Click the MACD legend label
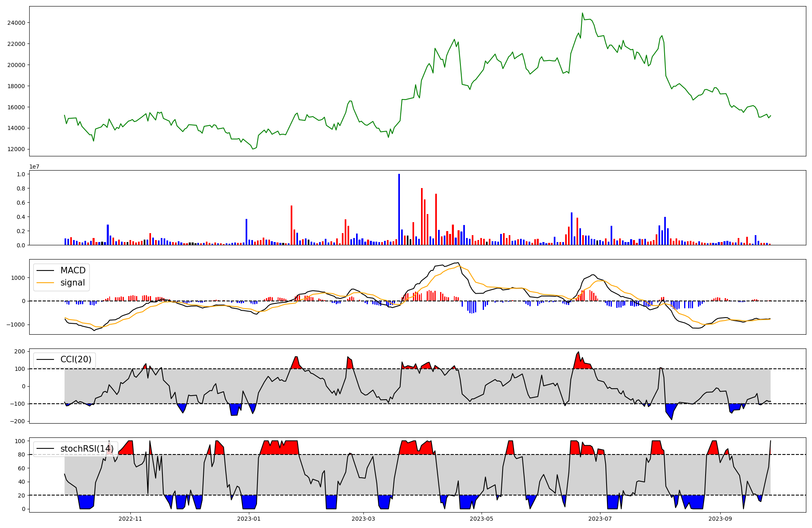The width and height of the screenshot is (812, 528). [x=73, y=270]
